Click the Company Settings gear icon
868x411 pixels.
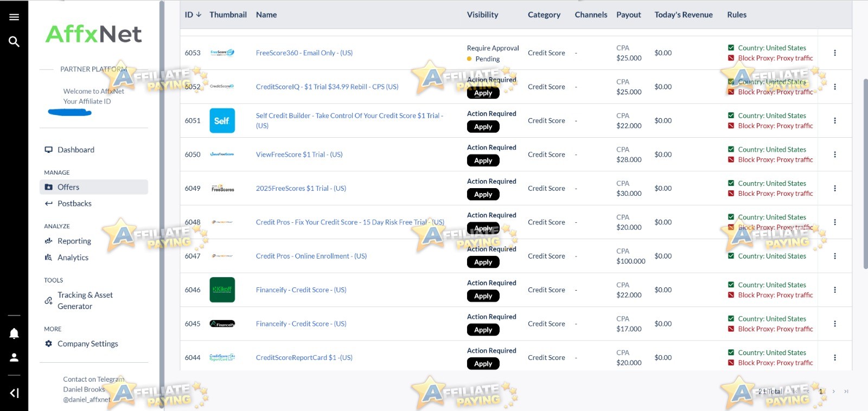(48, 344)
